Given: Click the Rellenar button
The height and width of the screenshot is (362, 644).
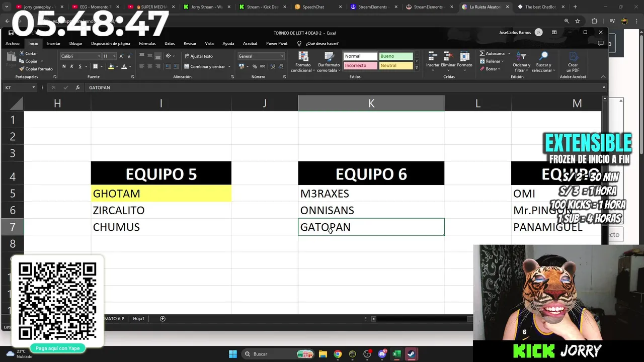Looking at the screenshot, I should (x=491, y=61).
